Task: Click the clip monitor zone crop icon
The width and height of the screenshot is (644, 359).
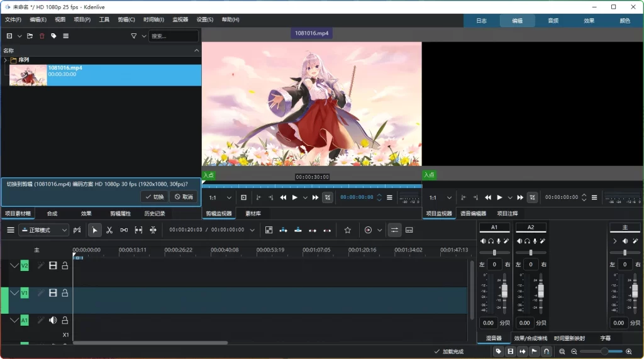Action: 327,197
